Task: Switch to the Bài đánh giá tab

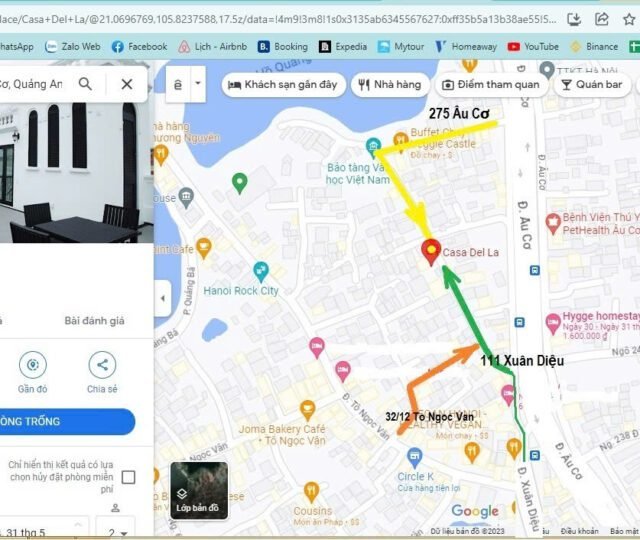Action: [94, 320]
